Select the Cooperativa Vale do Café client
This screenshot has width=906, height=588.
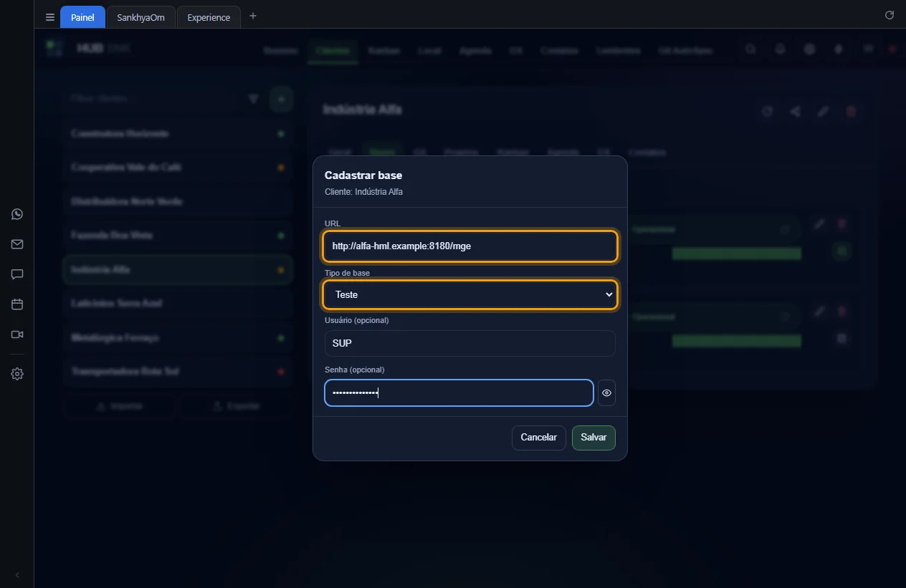click(177, 168)
